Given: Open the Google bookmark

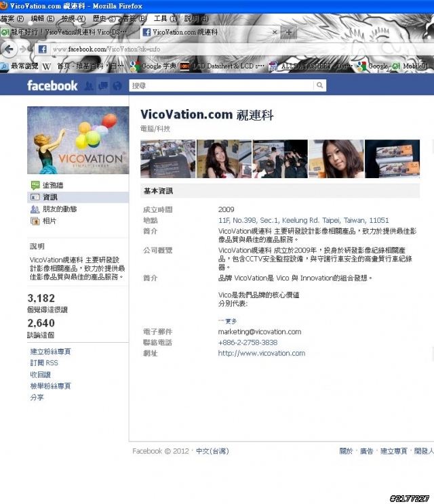Looking at the screenshot, I should (372, 66).
